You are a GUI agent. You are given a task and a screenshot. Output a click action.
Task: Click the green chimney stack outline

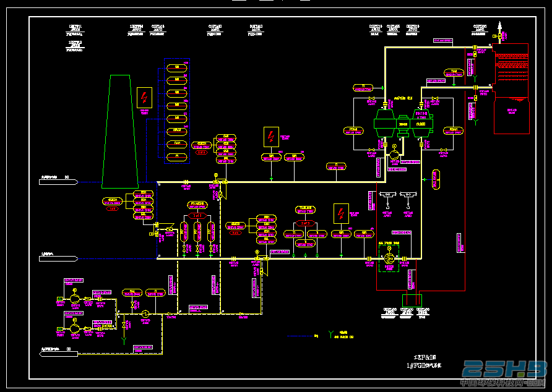click(x=119, y=132)
